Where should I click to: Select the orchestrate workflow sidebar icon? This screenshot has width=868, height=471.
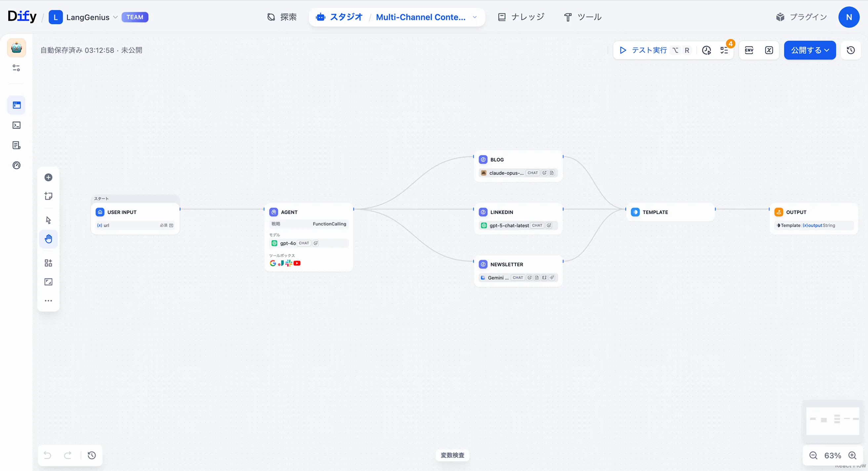click(x=17, y=105)
